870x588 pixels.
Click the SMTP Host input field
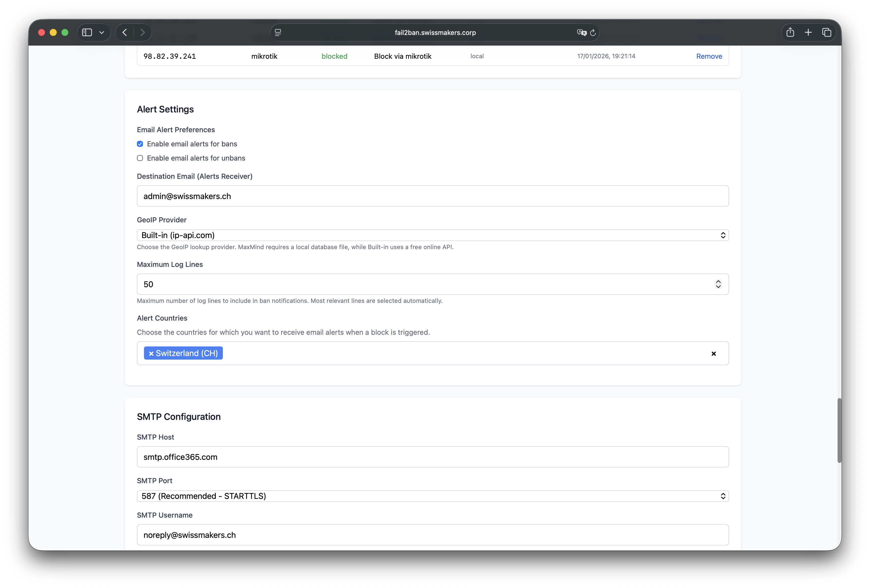(x=432, y=457)
